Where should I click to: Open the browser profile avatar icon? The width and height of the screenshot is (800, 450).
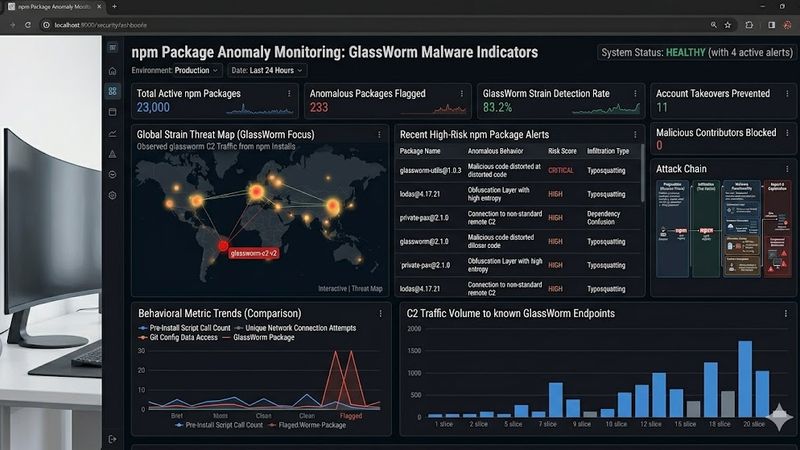pyautogui.click(x=788, y=24)
